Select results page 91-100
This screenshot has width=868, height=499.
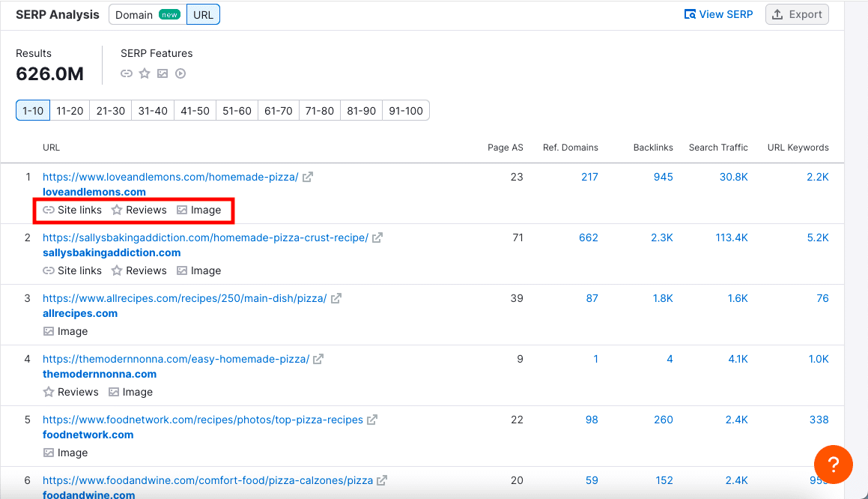point(406,111)
